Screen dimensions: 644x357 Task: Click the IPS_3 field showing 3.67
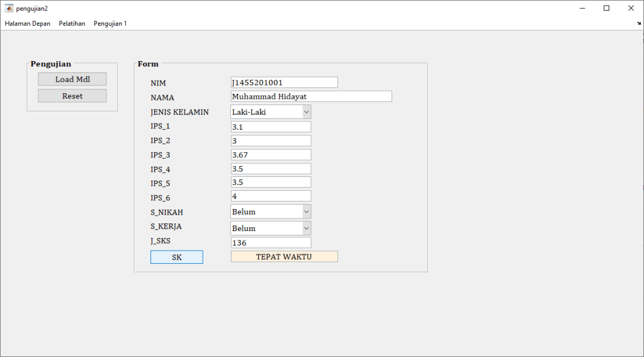point(271,155)
